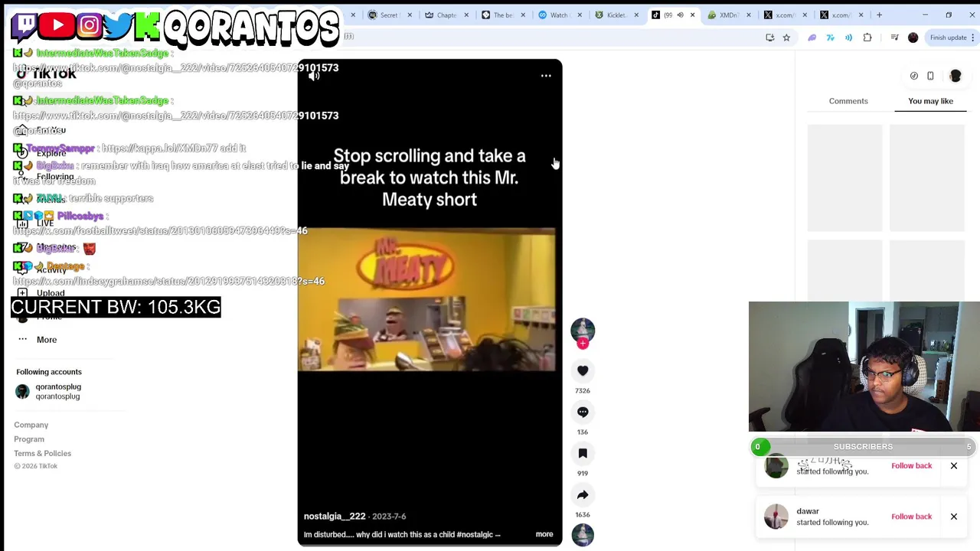The height and width of the screenshot is (551, 980).
Task: Open dawar's profile picture in notification
Action: point(776,517)
